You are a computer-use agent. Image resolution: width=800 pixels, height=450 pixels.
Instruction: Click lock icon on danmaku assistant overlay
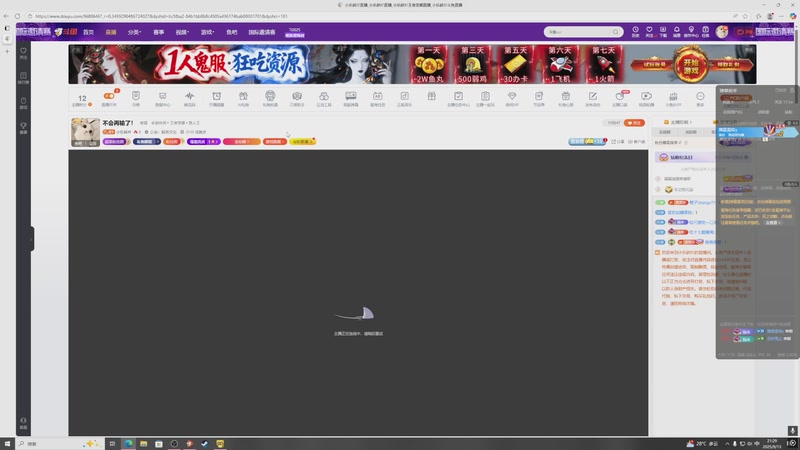(792, 90)
